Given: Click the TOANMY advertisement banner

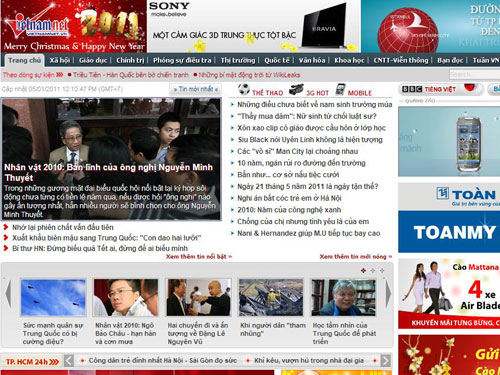Looking at the screenshot, I should (449, 217).
